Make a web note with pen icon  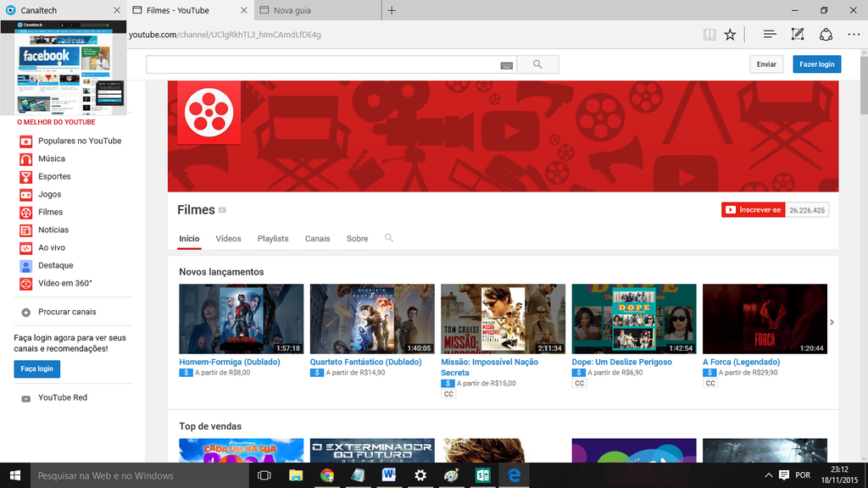coord(797,34)
